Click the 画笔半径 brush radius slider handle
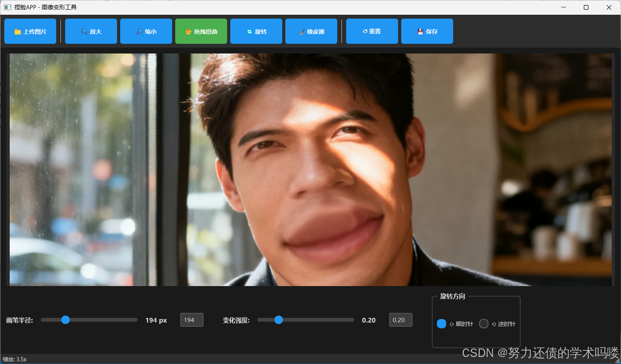The image size is (621, 364). [66, 320]
